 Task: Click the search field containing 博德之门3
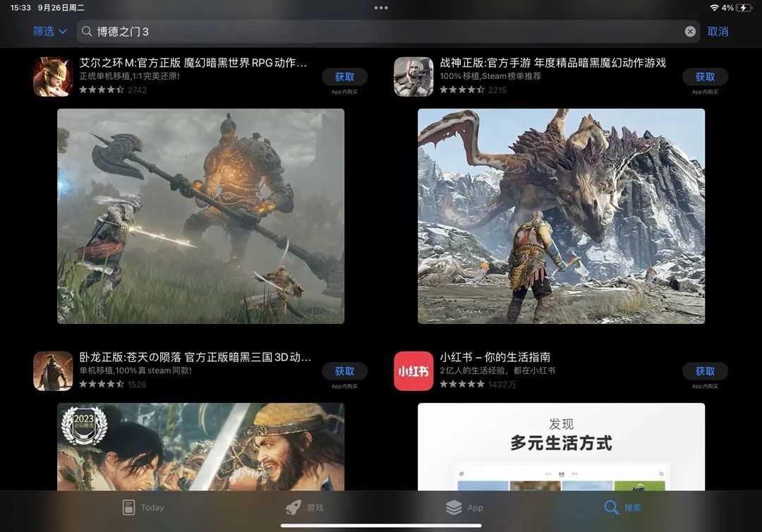(x=388, y=32)
